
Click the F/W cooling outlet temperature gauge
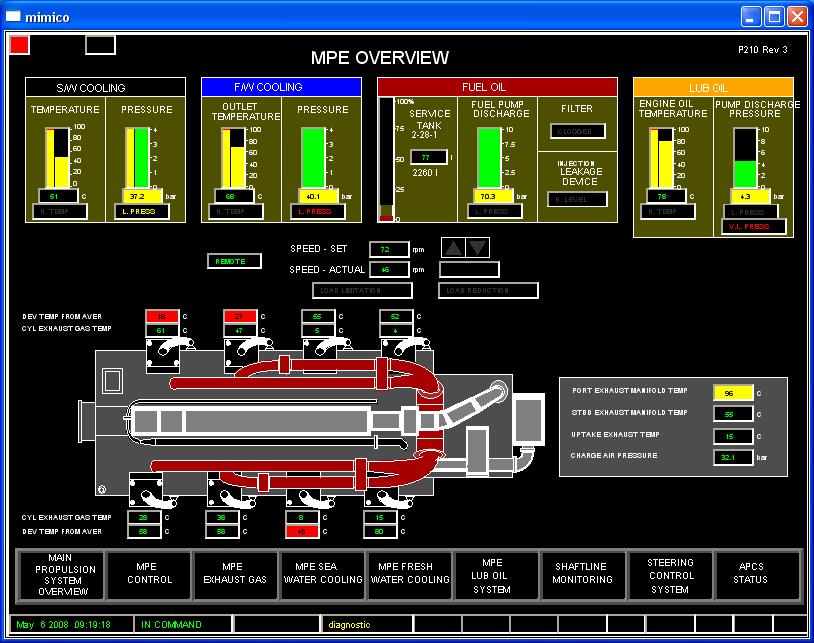tap(233, 157)
